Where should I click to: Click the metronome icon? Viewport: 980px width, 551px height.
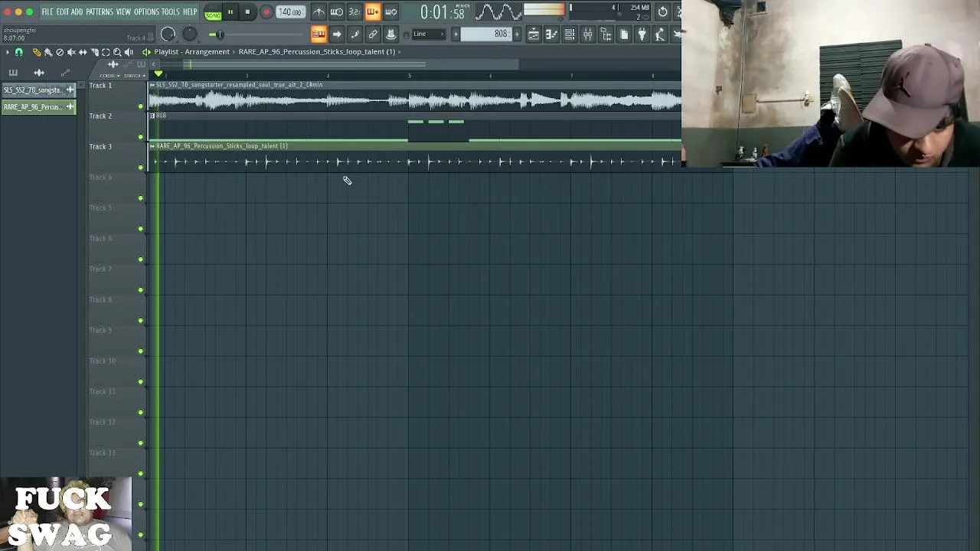coord(318,11)
